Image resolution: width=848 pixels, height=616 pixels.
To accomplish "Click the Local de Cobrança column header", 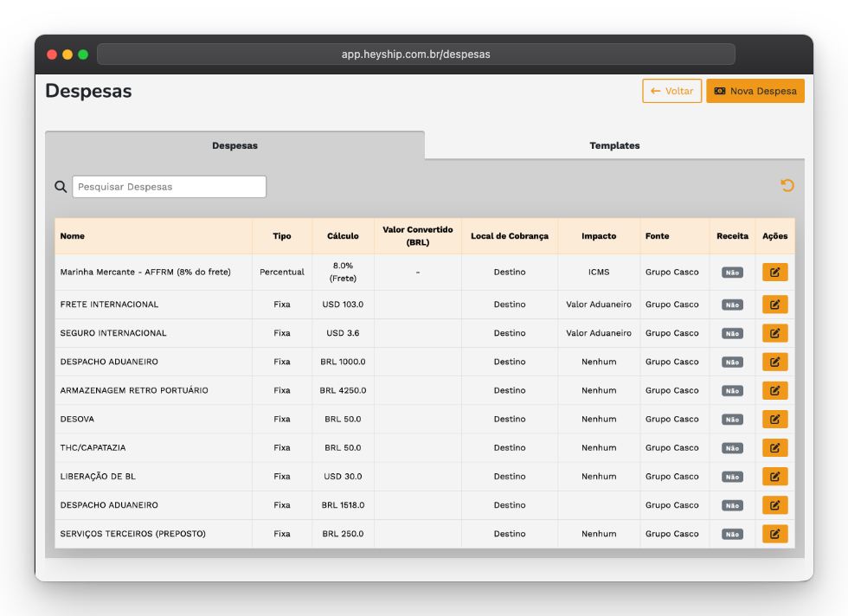I will (x=509, y=236).
